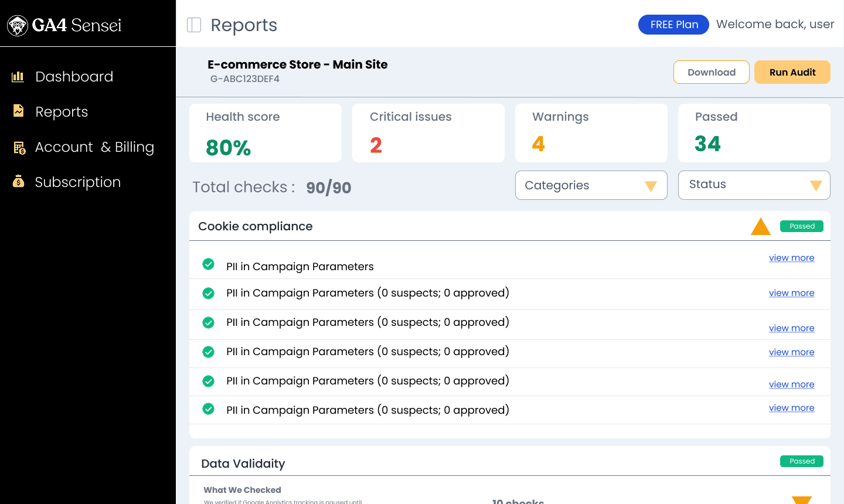The height and width of the screenshot is (504, 844).
Task: Click the Health score 80% value
Action: click(x=227, y=147)
